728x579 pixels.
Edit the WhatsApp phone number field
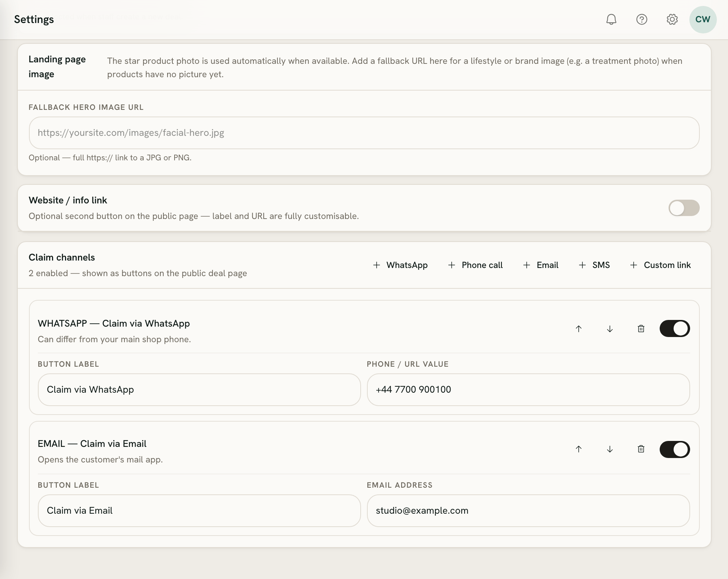coord(528,390)
